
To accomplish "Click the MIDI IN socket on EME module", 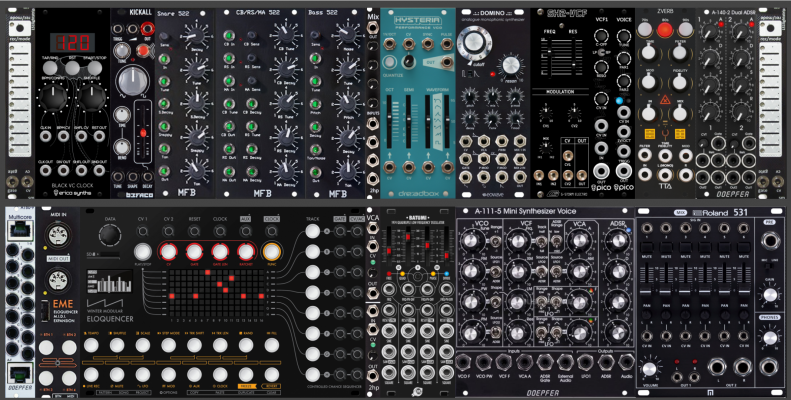I will click(x=57, y=235).
